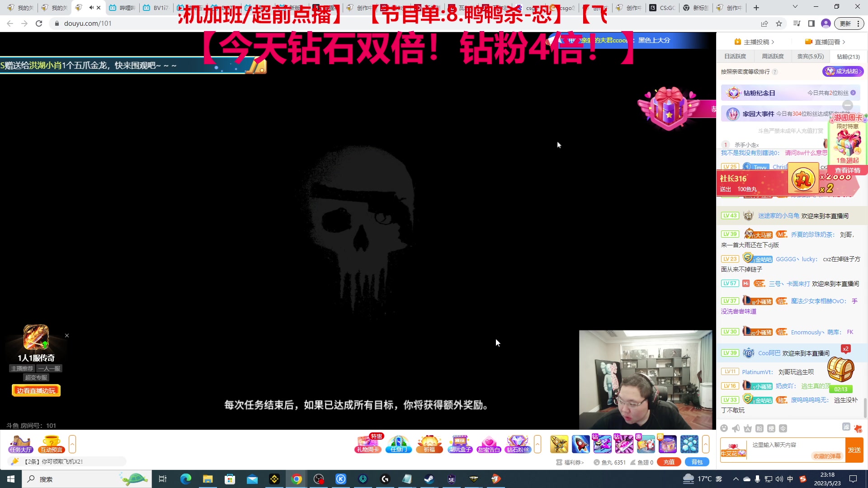Screen dimensions: 868x488
Task: Send the blue rocket gift
Action: [581, 444]
